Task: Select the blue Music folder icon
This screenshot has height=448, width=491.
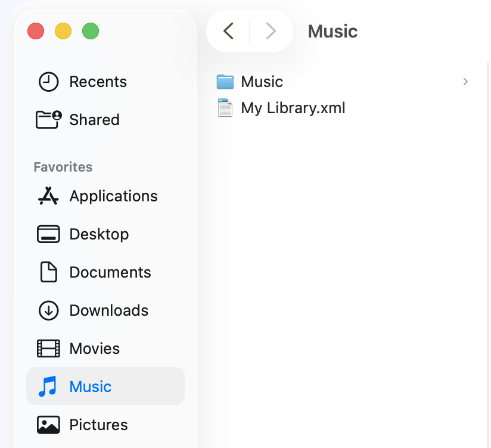Action: 225,82
